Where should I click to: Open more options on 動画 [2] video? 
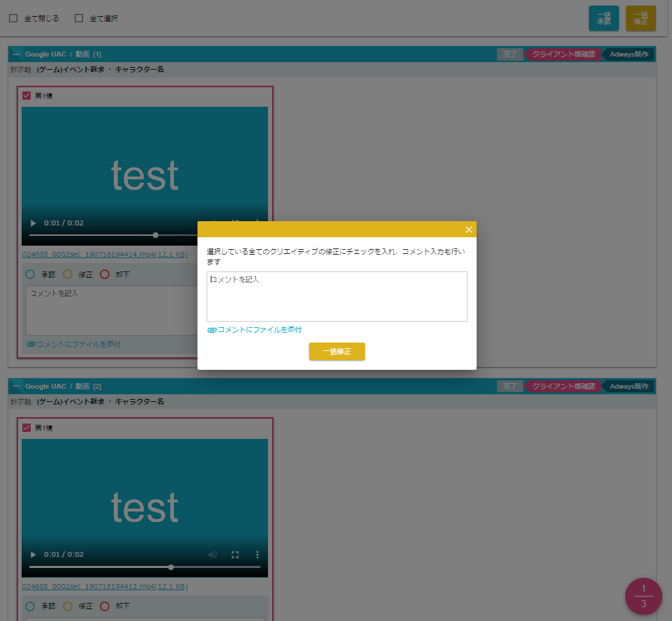(x=257, y=555)
